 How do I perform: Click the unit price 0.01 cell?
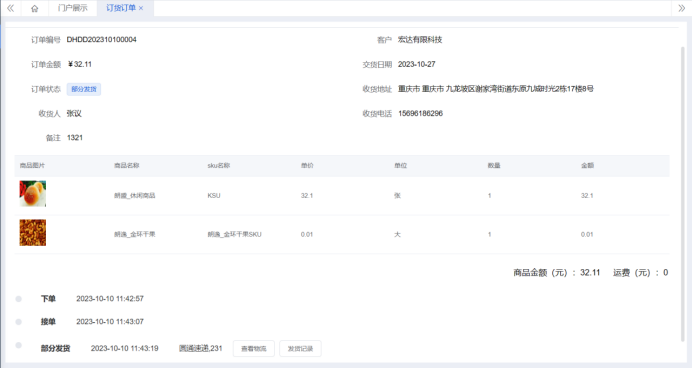pos(307,235)
